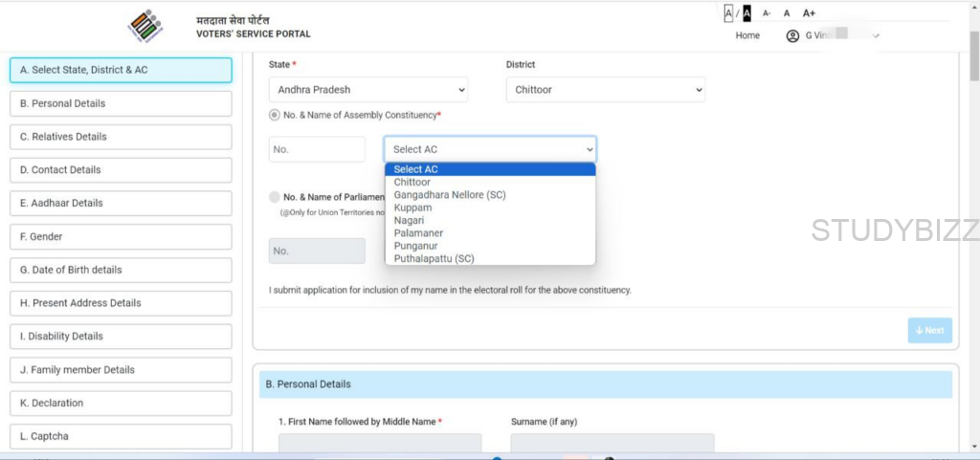Pick Gangadhara Nellore (SC) option
Viewport: 980px width, 460px height.
coord(449,195)
